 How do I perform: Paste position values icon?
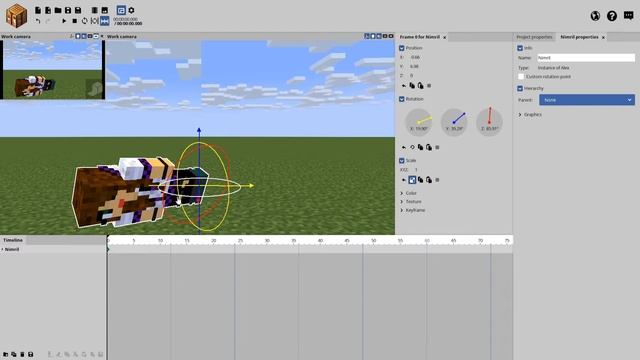pyautogui.click(x=420, y=86)
